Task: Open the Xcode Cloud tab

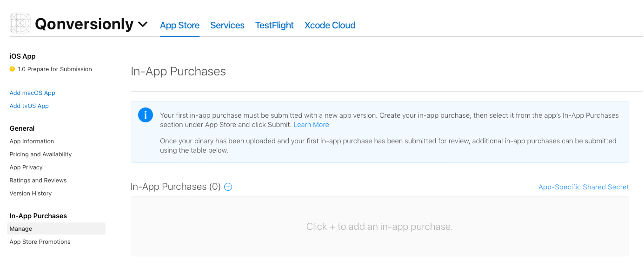Action: (330, 25)
